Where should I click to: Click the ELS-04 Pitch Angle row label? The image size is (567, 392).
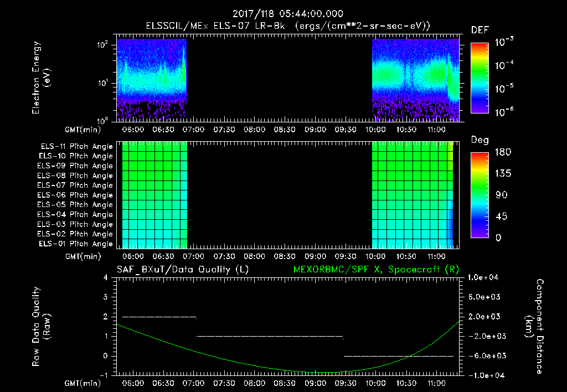pyautogui.click(x=75, y=215)
